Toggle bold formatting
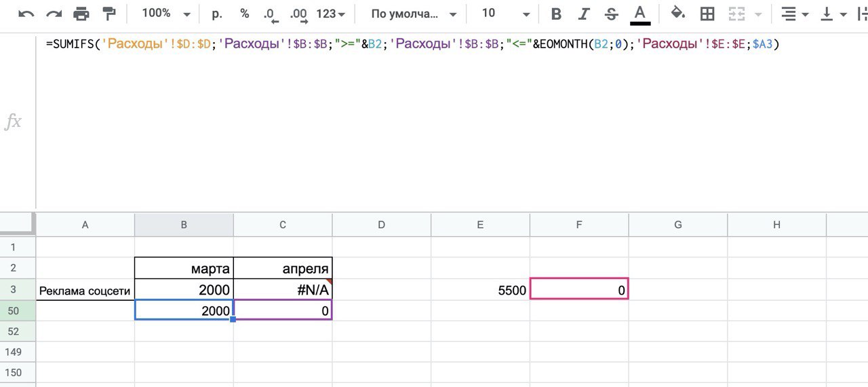Image resolution: width=868 pixels, height=387 pixels. coord(557,14)
